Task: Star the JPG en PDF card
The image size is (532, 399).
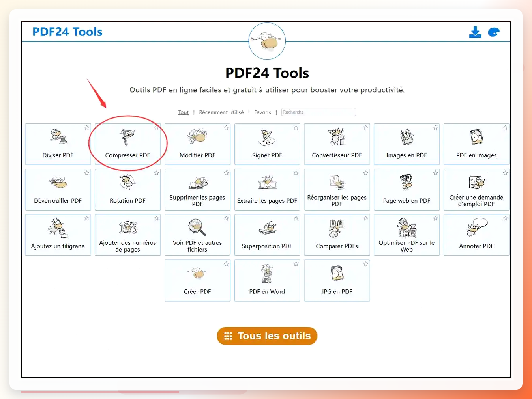Action: pyautogui.click(x=366, y=264)
